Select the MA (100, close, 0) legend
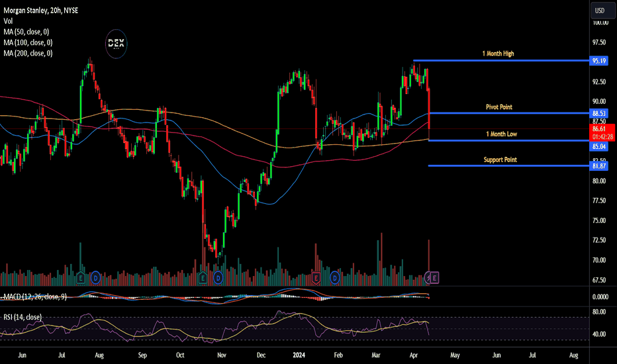Viewport: 617px width, 364px height. click(x=28, y=42)
